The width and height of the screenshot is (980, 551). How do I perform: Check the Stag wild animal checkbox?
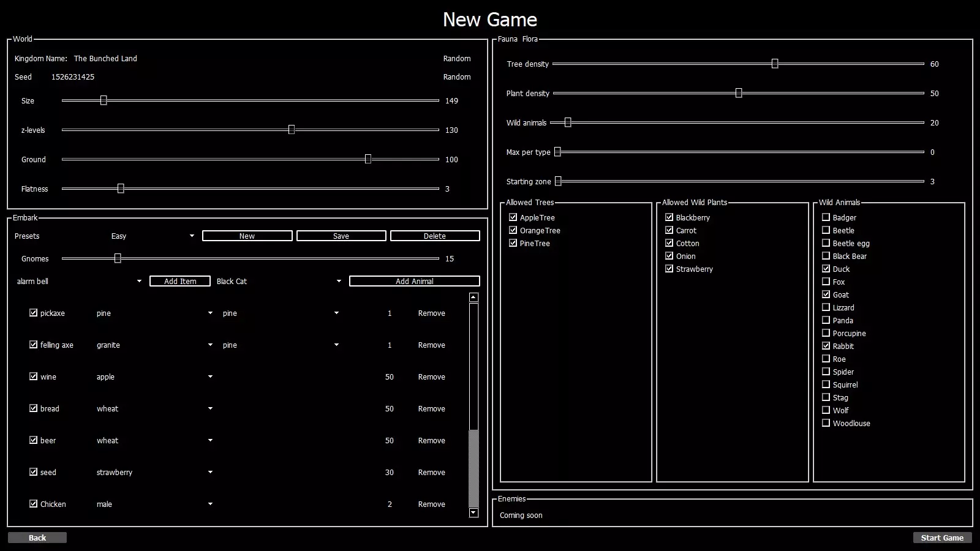point(826,397)
